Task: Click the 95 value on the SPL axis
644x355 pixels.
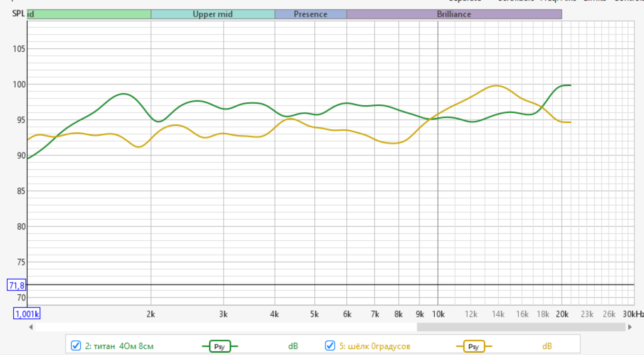Action: 21,120
